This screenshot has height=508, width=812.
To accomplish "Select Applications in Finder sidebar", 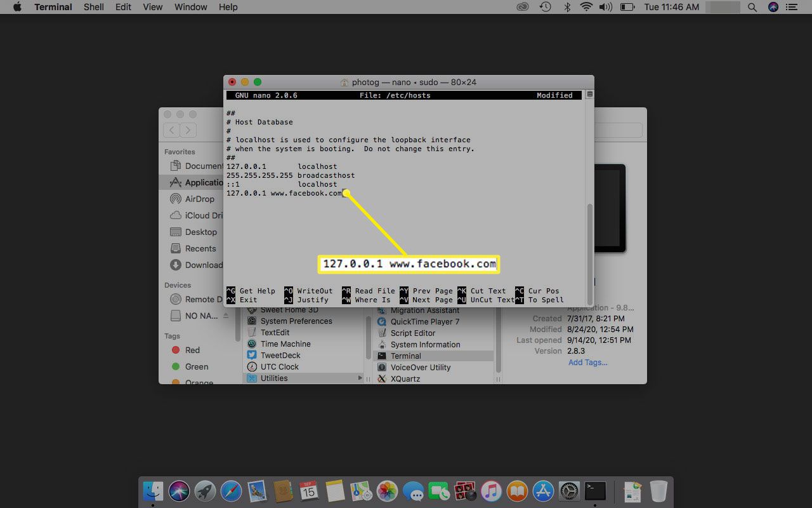I will click(x=192, y=182).
